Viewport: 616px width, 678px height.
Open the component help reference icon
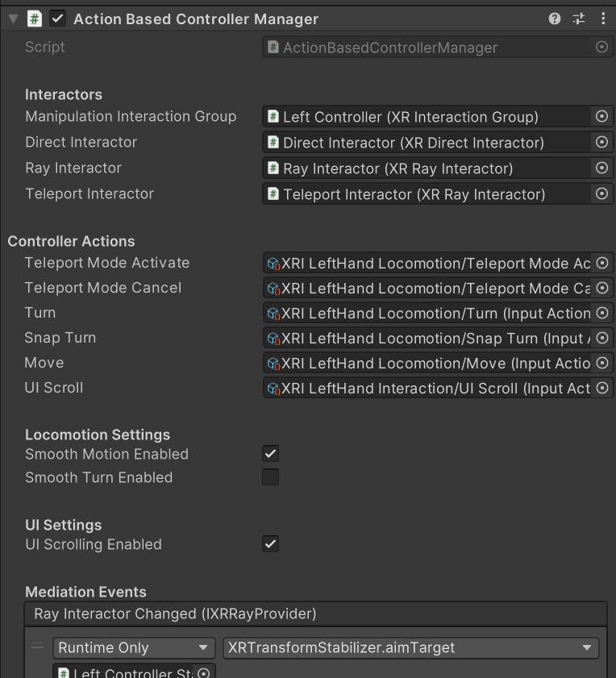pyautogui.click(x=555, y=19)
